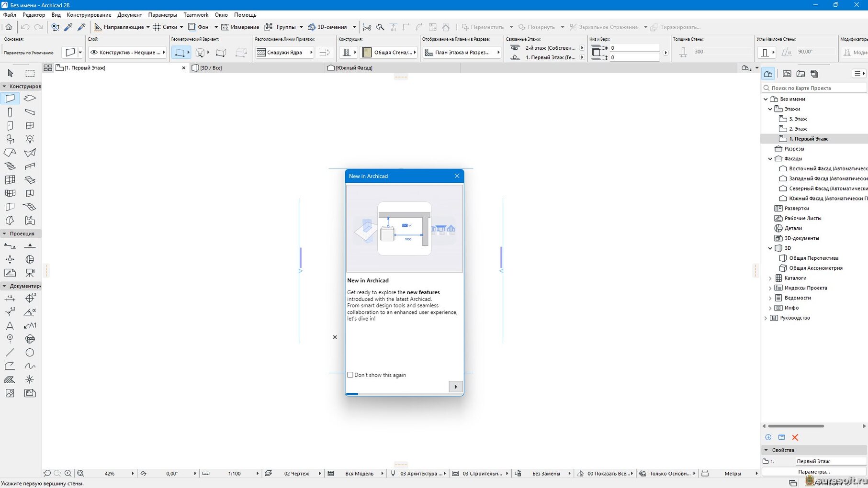Check Don't show this again

point(350,375)
